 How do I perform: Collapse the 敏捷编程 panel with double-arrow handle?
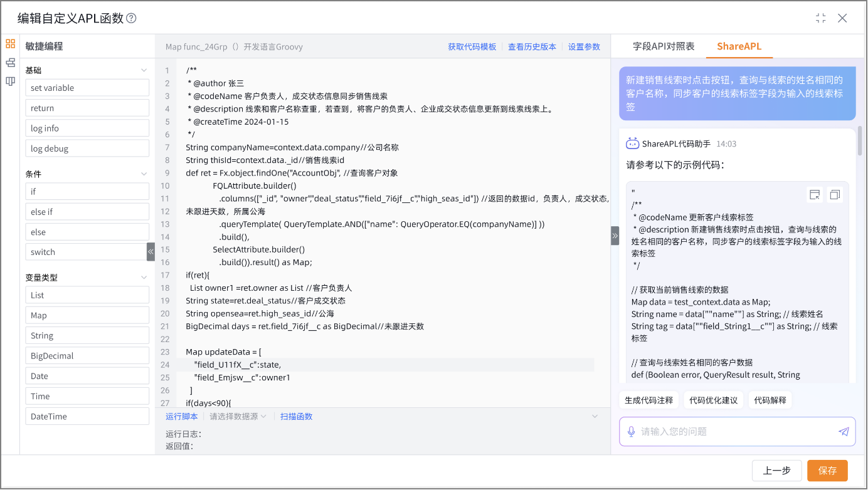(151, 251)
